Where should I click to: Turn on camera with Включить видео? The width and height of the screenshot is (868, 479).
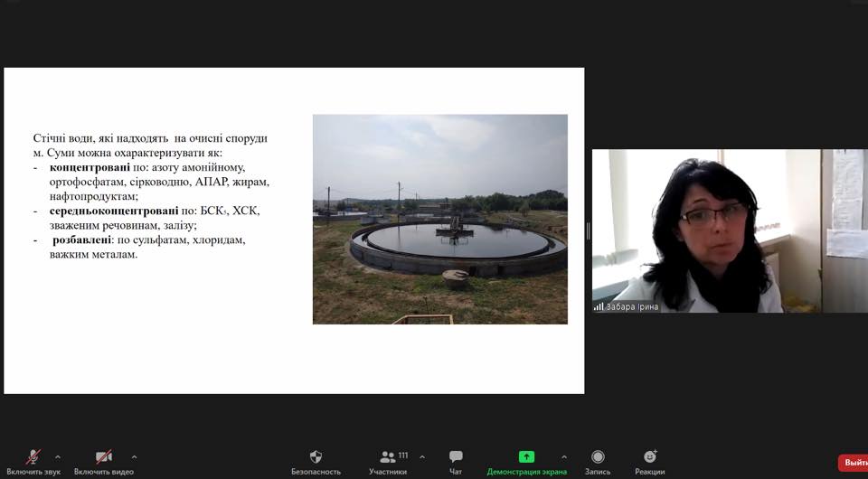[x=104, y=459]
